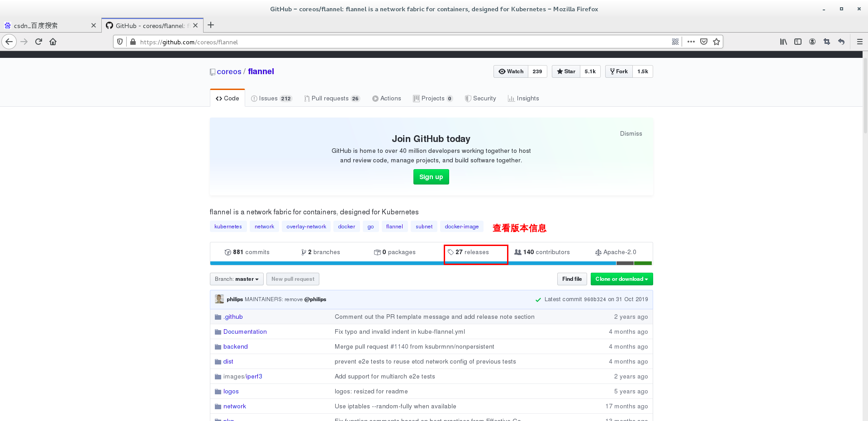Open the backend folder
The height and width of the screenshot is (421, 868).
tap(235, 346)
